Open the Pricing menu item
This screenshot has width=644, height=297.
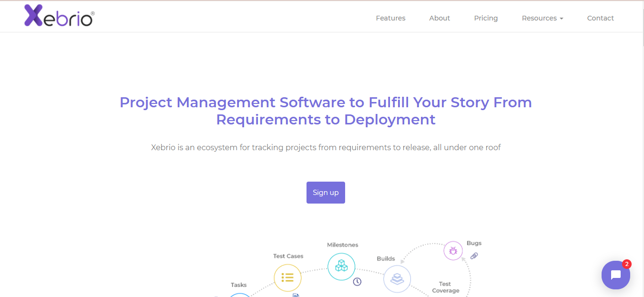pyautogui.click(x=486, y=18)
